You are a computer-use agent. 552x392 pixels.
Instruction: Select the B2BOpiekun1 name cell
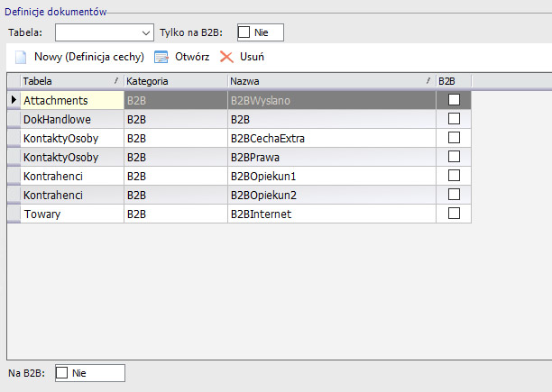(x=330, y=176)
